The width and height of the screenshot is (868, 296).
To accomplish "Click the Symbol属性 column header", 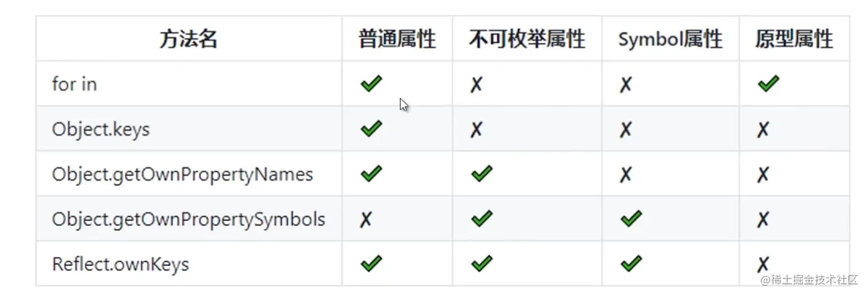I will (670, 40).
